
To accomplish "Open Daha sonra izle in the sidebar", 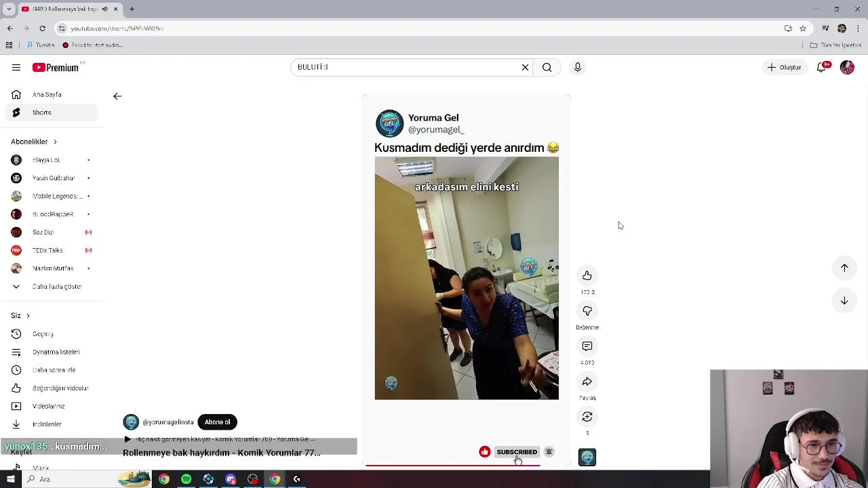I will 52,370.
